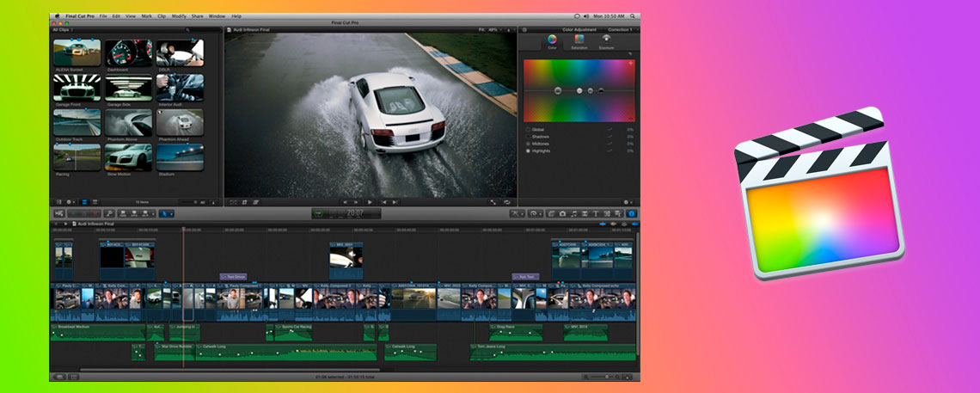980x393 pixels.
Task: Open timeline index button at bottom left
Action: [x=59, y=377]
